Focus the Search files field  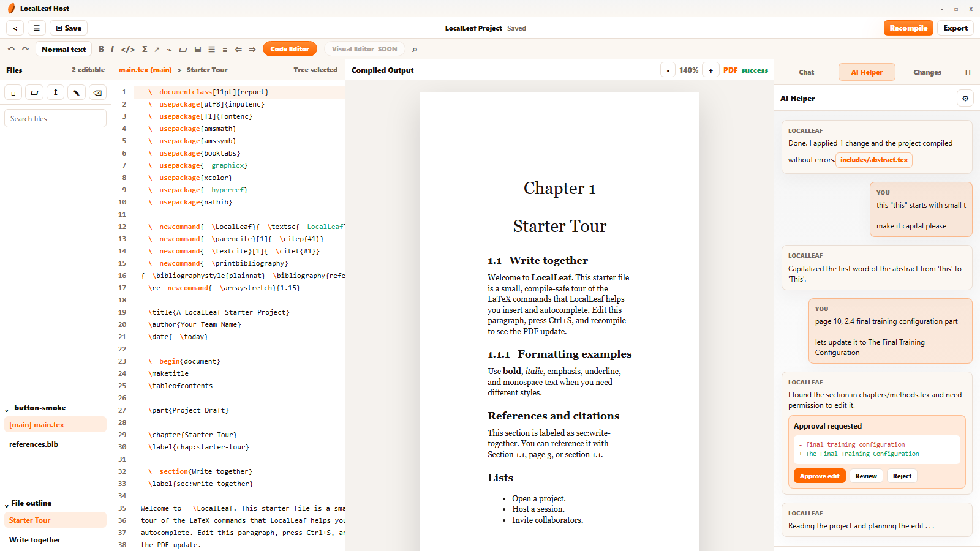coord(55,118)
